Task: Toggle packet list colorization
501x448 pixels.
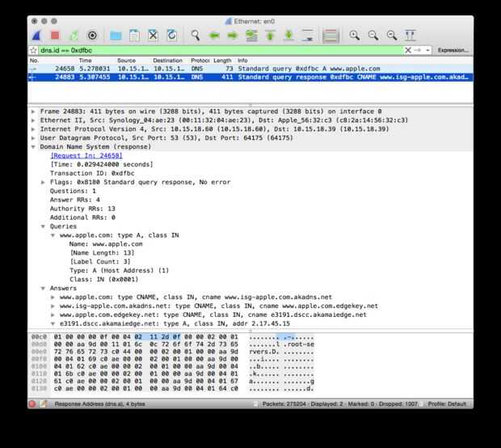Action: tap(330, 35)
